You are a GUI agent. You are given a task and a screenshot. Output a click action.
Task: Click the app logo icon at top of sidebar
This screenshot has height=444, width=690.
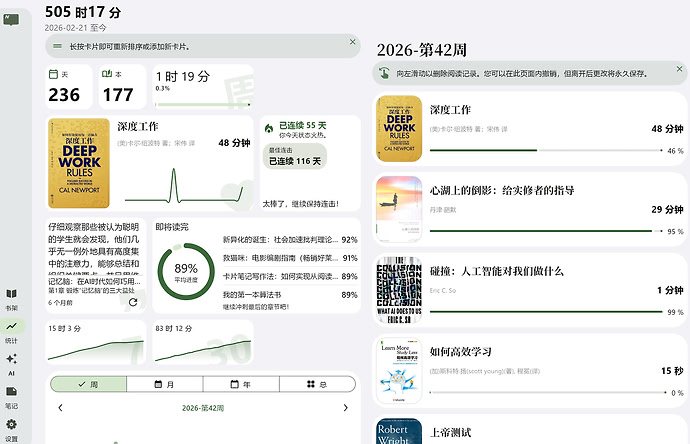pos(11,19)
